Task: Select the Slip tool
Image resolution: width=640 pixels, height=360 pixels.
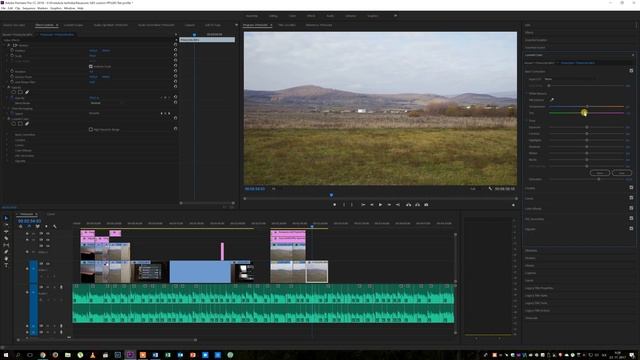Action: (6, 245)
